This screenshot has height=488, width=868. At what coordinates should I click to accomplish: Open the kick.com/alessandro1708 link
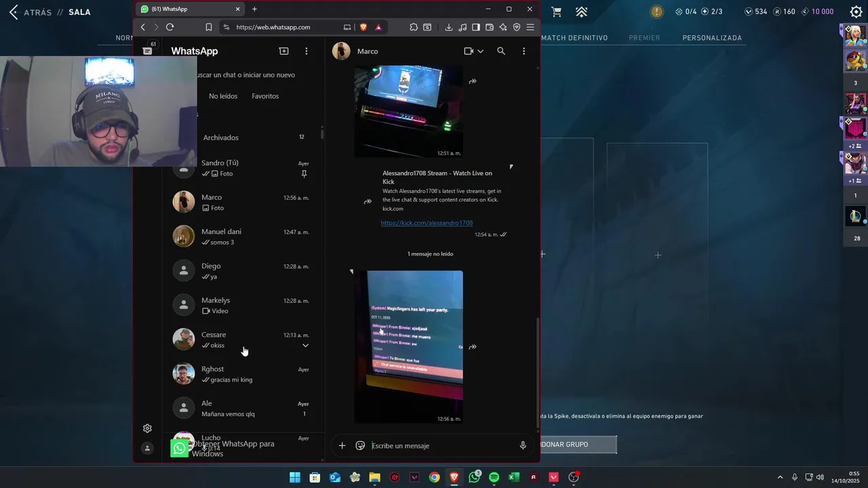pyautogui.click(x=427, y=223)
